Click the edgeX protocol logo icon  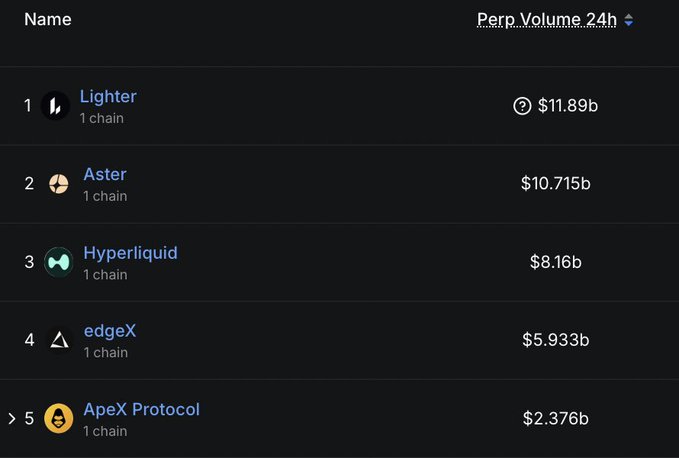59,340
